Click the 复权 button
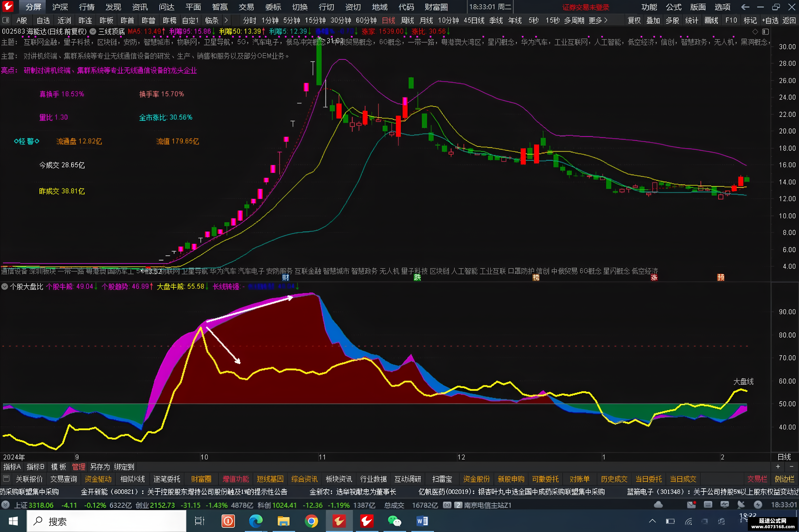This screenshot has height=532, width=799. point(634,20)
